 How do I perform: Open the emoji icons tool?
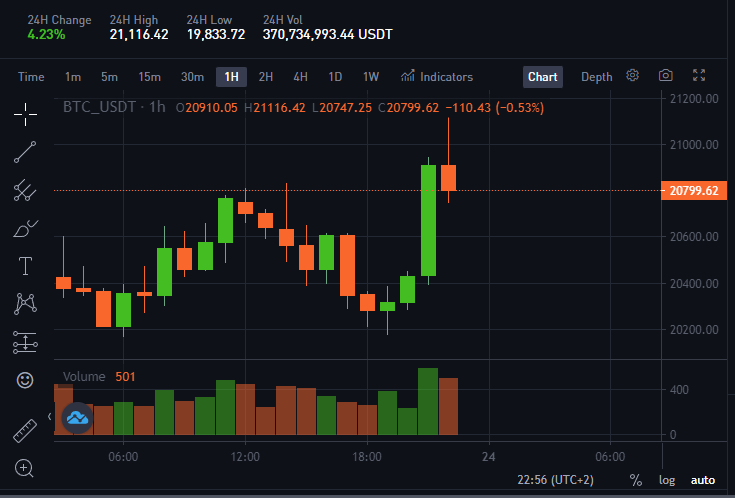25,380
